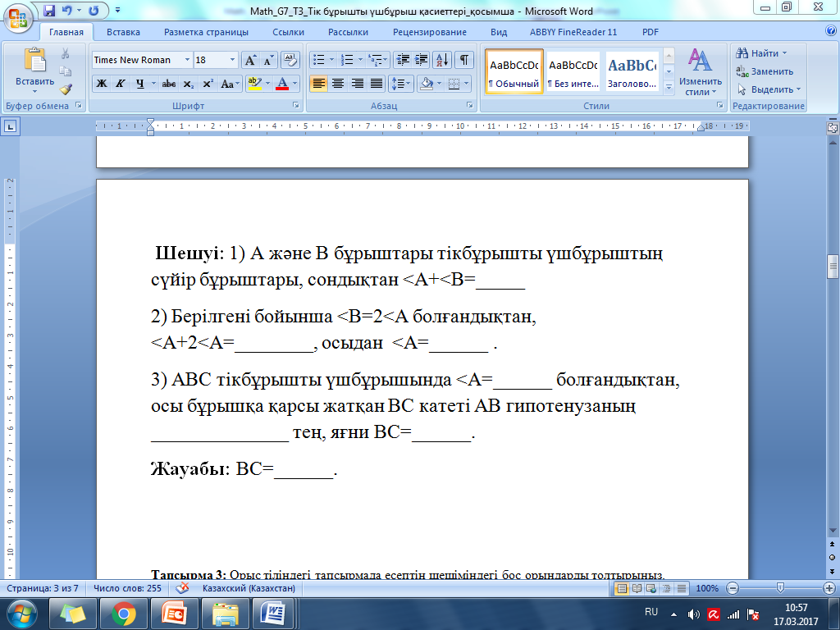Undo the last action
The width and height of the screenshot is (840, 630).
pos(67,10)
